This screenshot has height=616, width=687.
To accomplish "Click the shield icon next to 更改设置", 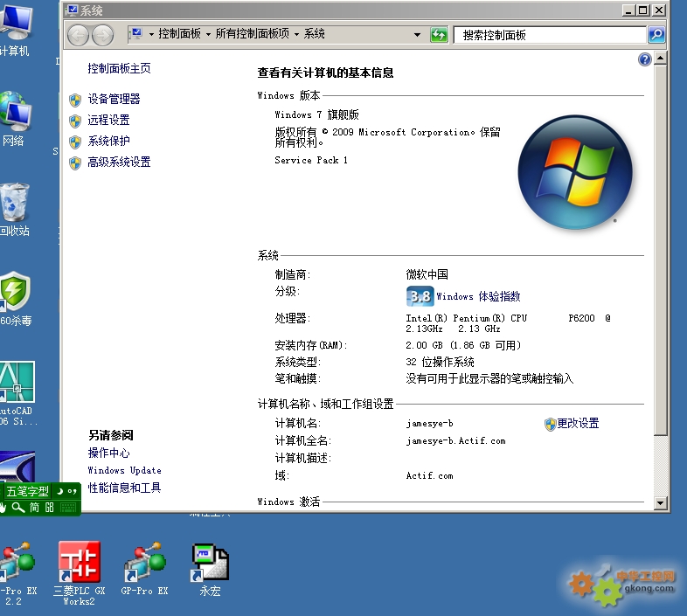I will [550, 424].
